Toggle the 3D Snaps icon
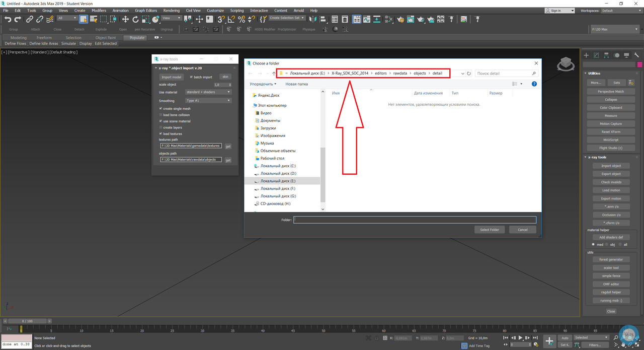This screenshot has width=644, height=350. click(x=222, y=19)
